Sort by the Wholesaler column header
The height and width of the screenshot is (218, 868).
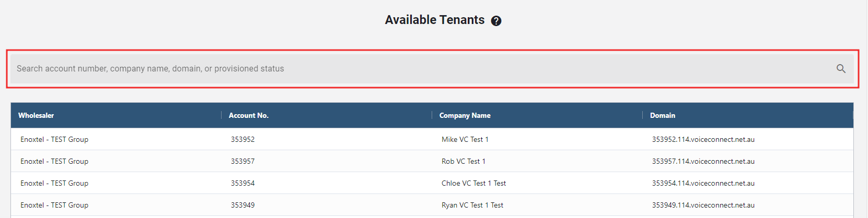(x=36, y=115)
